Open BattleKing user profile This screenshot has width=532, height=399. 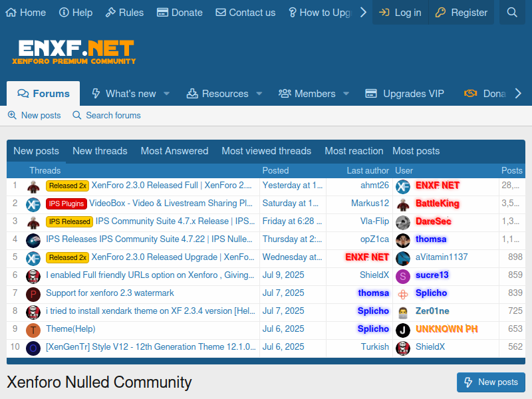pos(438,203)
